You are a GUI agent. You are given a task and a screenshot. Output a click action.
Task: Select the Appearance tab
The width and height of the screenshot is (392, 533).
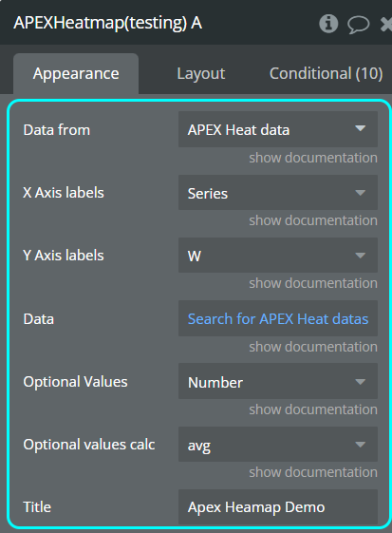[x=76, y=73]
